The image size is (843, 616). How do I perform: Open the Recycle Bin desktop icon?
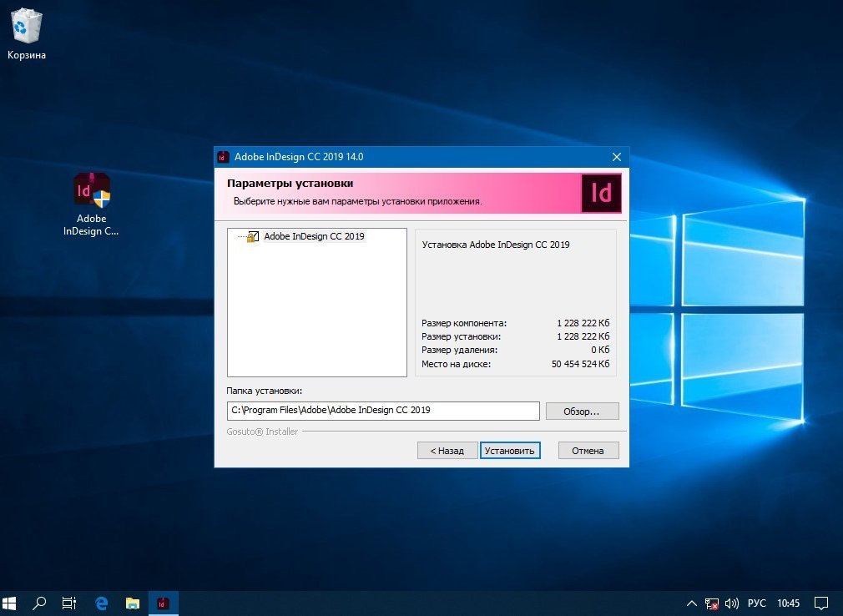(x=26, y=33)
